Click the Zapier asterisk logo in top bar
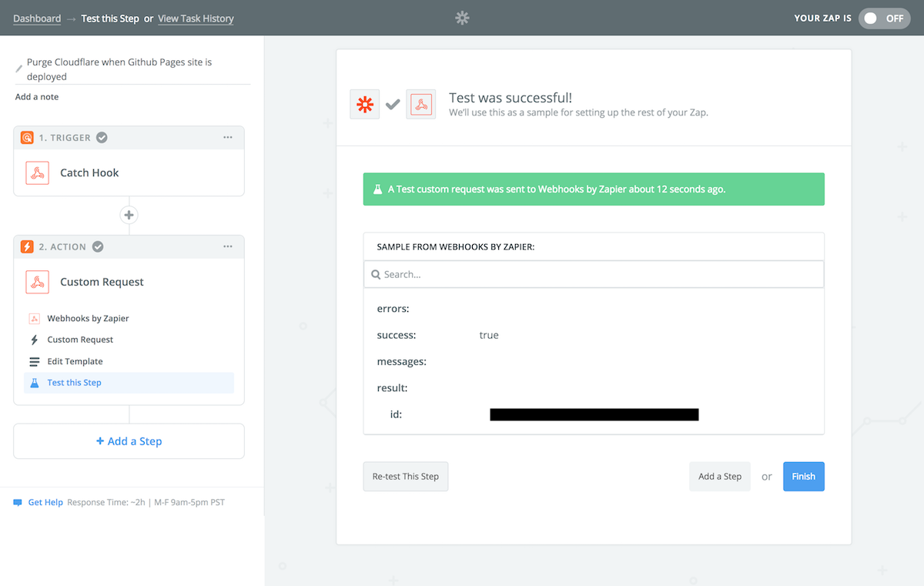Viewport: 924px width, 586px height. (x=462, y=18)
